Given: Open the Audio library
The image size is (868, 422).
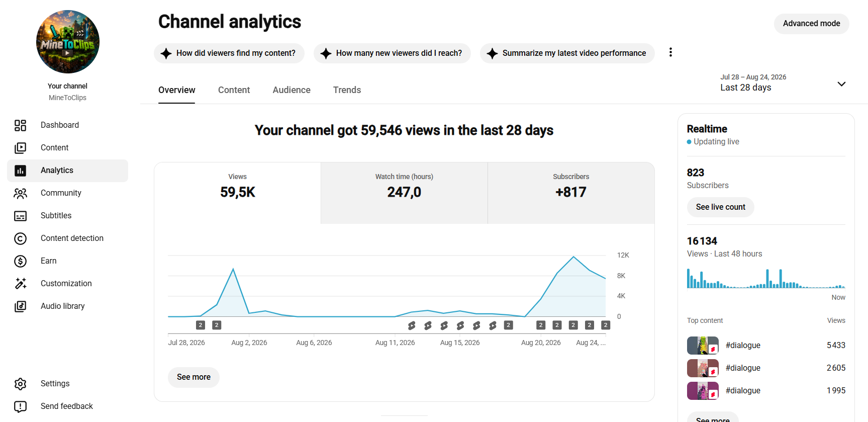Looking at the screenshot, I should (x=67, y=306).
